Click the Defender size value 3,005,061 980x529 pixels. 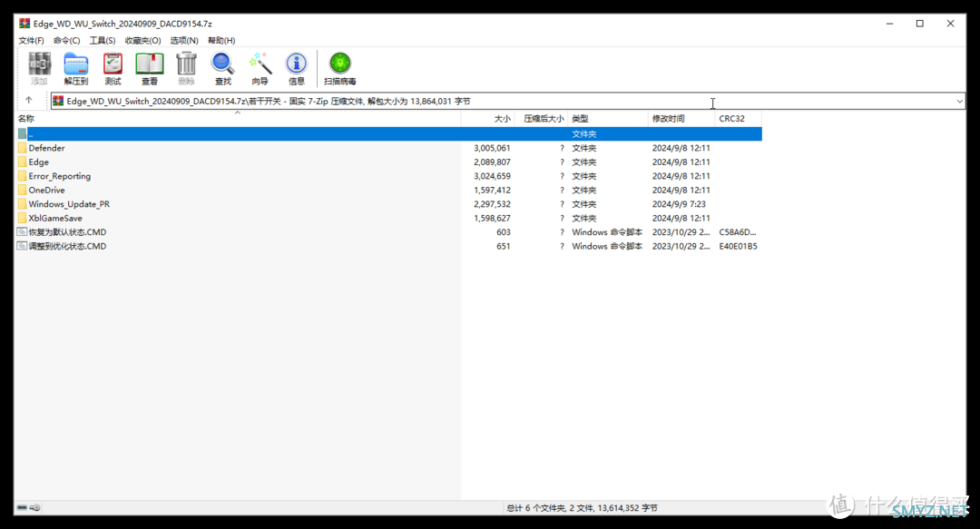coord(492,148)
